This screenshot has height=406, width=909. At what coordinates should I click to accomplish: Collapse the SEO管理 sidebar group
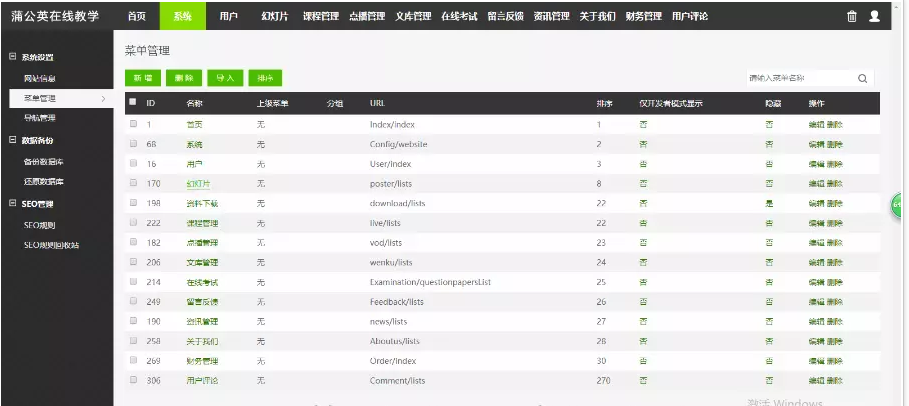pyautogui.click(x=13, y=204)
